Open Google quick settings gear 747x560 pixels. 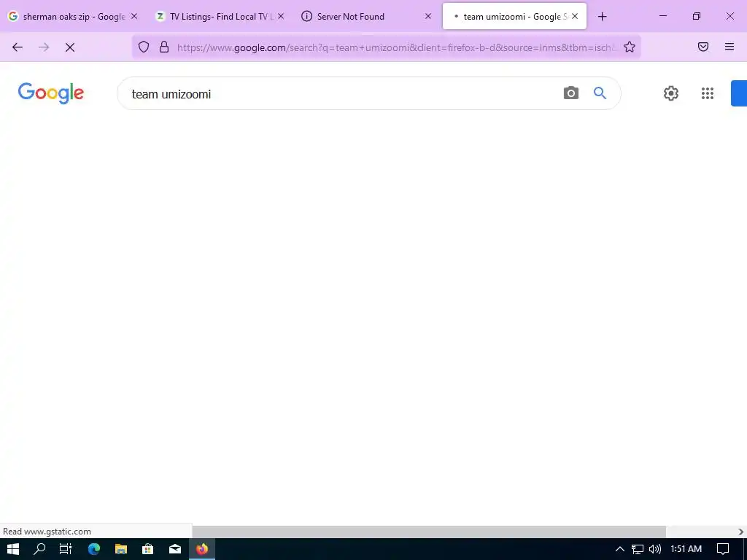671,93
